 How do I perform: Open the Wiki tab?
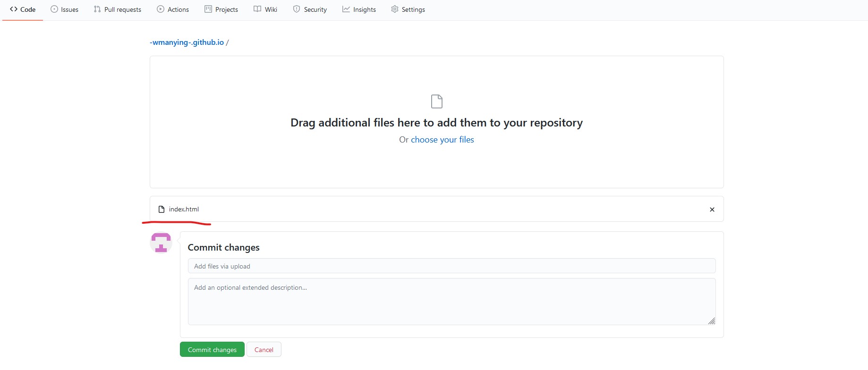coord(265,9)
